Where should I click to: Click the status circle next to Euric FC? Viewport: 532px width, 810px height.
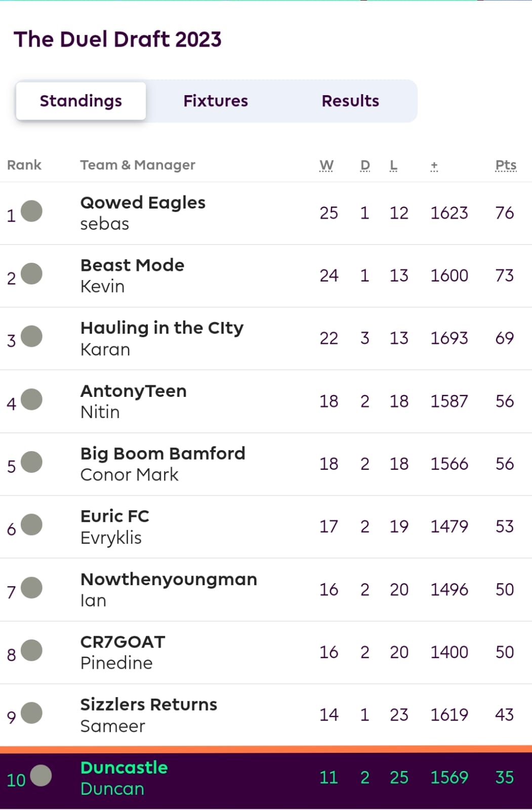tap(31, 524)
